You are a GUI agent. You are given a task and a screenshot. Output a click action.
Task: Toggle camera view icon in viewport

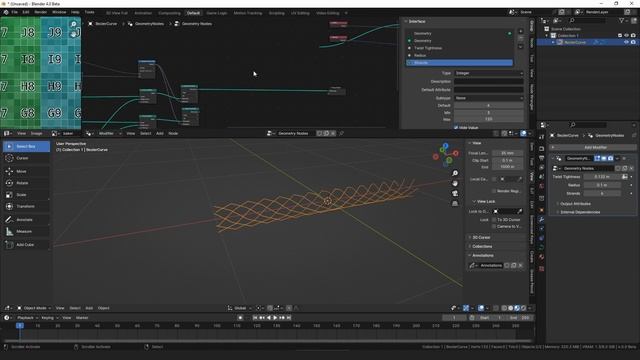click(455, 193)
